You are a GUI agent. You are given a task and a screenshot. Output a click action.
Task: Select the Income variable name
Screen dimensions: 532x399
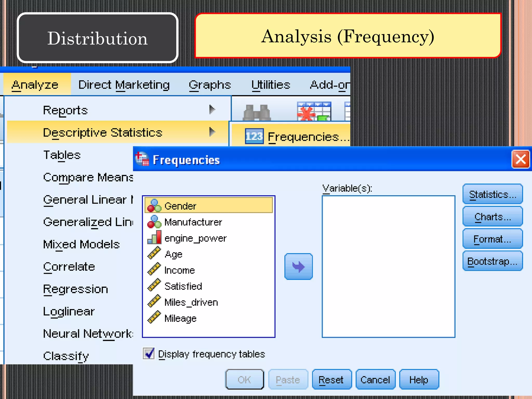click(x=179, y=270)
